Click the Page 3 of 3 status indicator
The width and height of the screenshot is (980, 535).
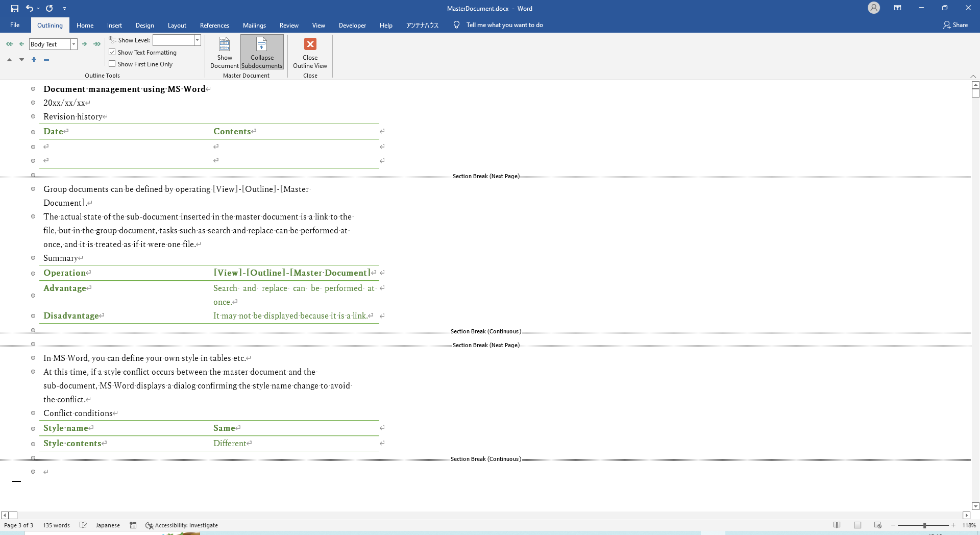18,525
